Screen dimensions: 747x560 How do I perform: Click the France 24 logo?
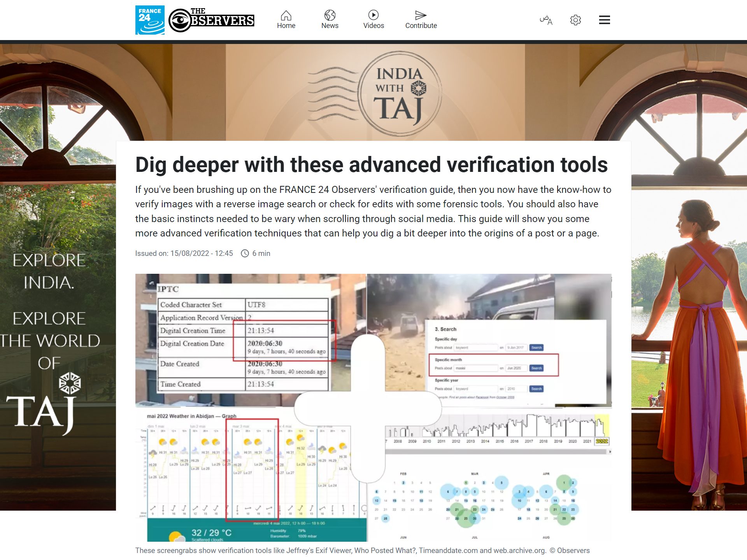tap(150, 20)
